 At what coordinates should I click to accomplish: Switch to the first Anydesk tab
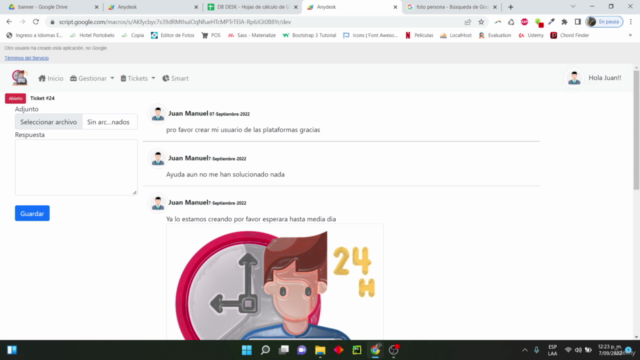[x=152, y=7]
